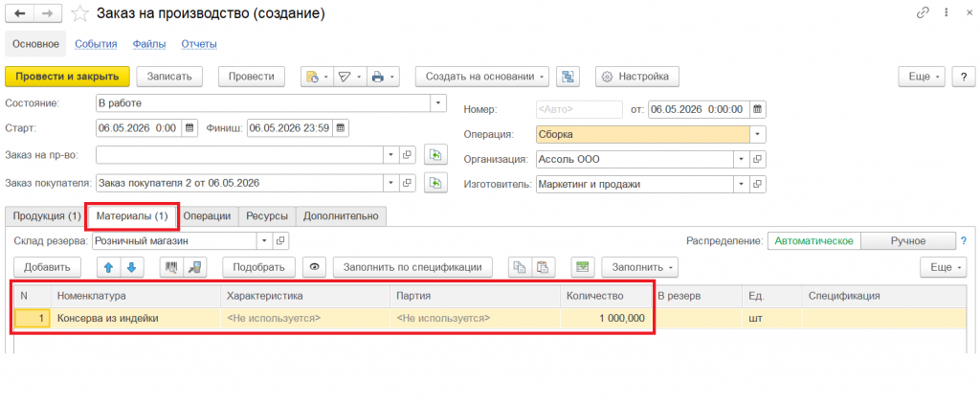Click the Добавить button
Image resolution: width=980 pixels, height=404 pixels.
pos(47,267)
